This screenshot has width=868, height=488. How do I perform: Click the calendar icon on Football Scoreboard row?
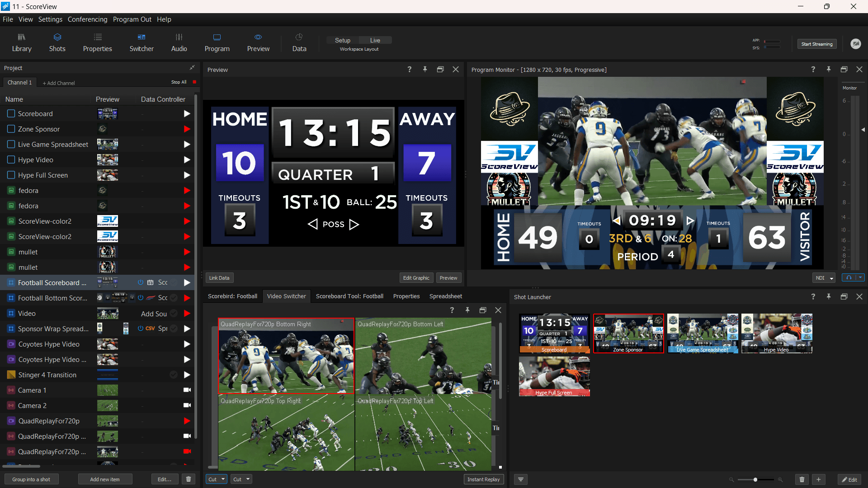151,282
